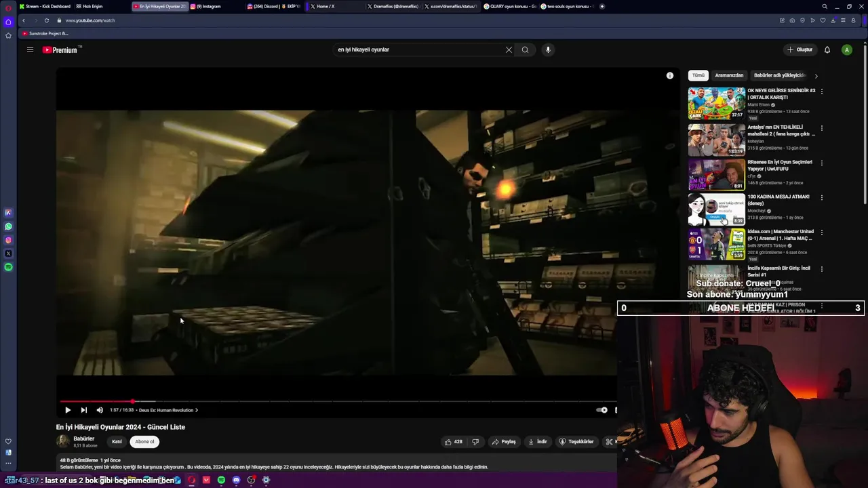Select Aramanızdan filter chip
Viewport: 868px width, 488px height.
click(x=729, y=75)
